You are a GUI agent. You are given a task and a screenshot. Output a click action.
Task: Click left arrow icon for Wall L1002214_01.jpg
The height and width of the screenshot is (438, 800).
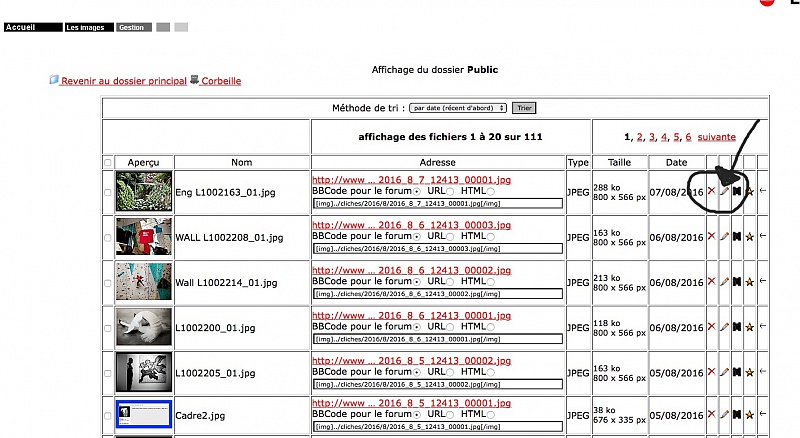(x=763, y=281)
